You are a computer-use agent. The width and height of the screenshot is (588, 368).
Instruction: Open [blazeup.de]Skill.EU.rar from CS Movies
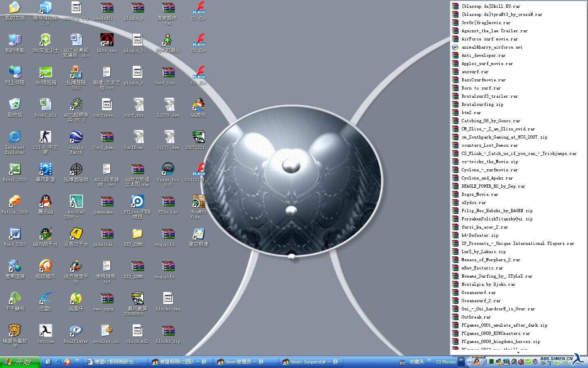[518, 6]
